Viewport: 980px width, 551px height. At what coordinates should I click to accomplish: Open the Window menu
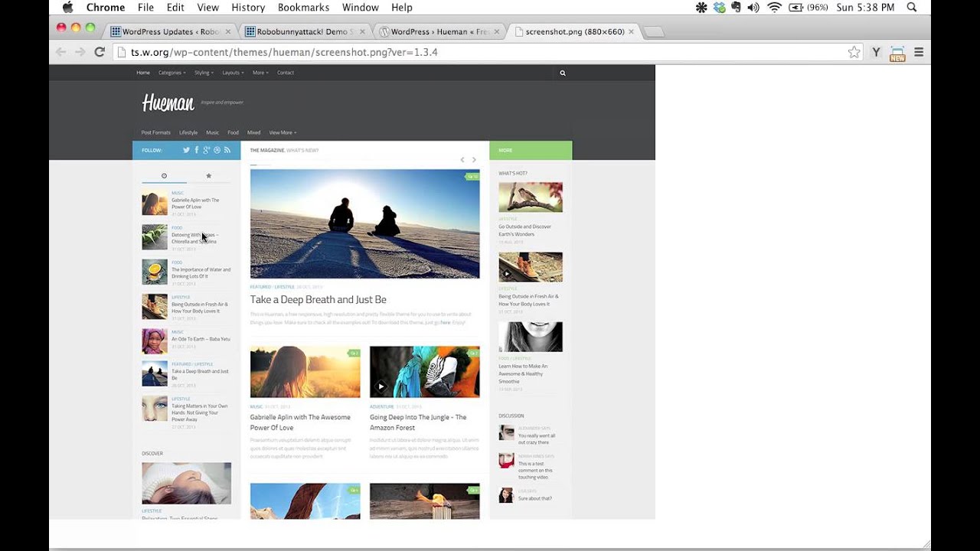coord(361,7)
